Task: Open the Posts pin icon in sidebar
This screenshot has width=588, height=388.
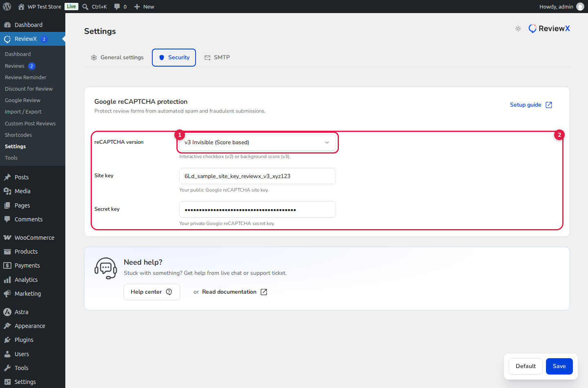Action: pyautogui.click(x=7, y=177)
